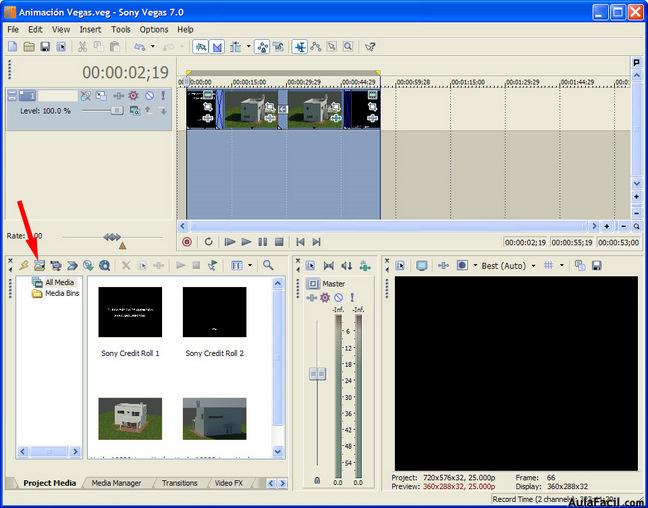The width and height of the screenshot is (648, 508).
Task: Click the track name input field
Action: pyautogui.click(x=57, y=96)
